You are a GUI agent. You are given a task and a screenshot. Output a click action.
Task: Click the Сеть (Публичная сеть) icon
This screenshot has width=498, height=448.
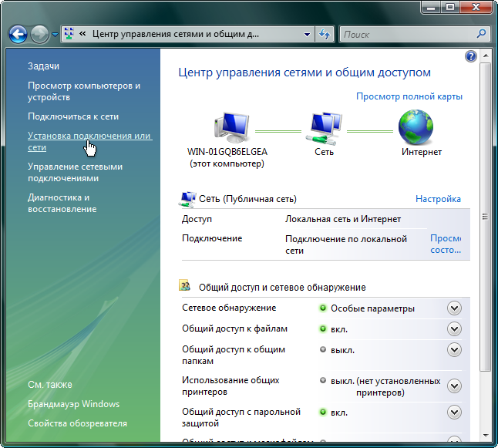pos(187,200)
